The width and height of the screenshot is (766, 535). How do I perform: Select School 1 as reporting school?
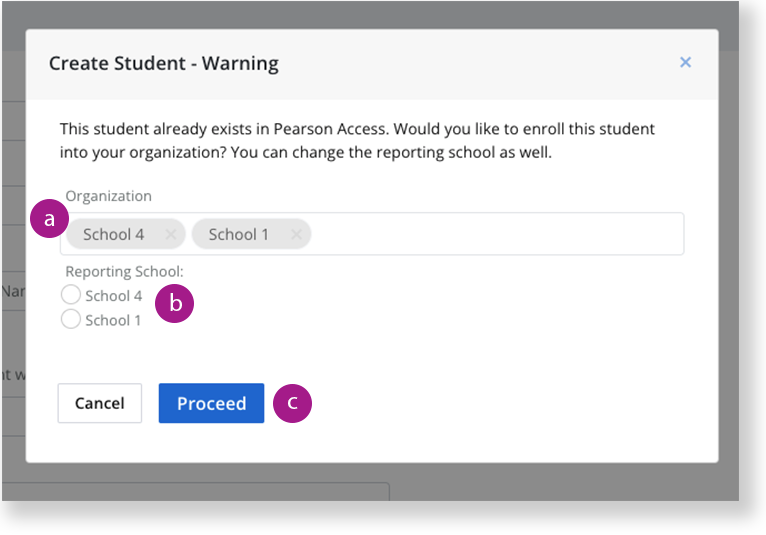(x=71, y=319)
